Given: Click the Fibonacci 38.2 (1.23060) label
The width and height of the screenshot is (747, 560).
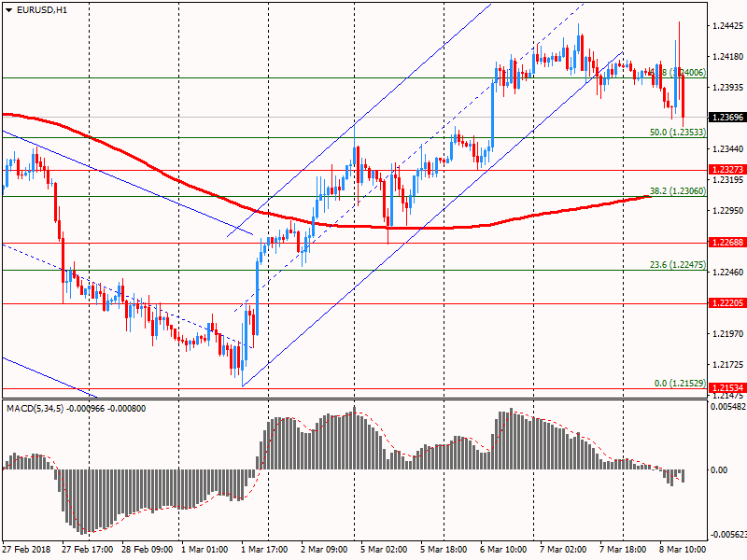Looking at the screenshot, I should point(678,191).
